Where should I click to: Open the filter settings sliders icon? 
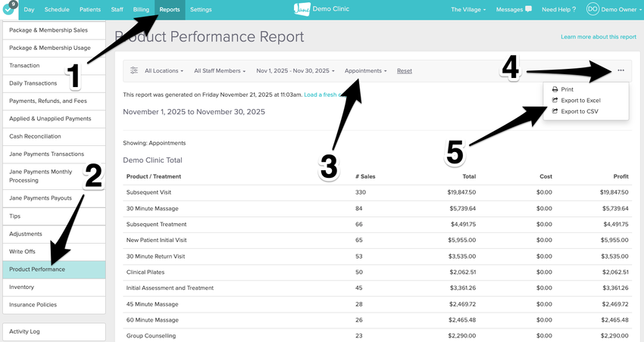(x=134, y=70)
